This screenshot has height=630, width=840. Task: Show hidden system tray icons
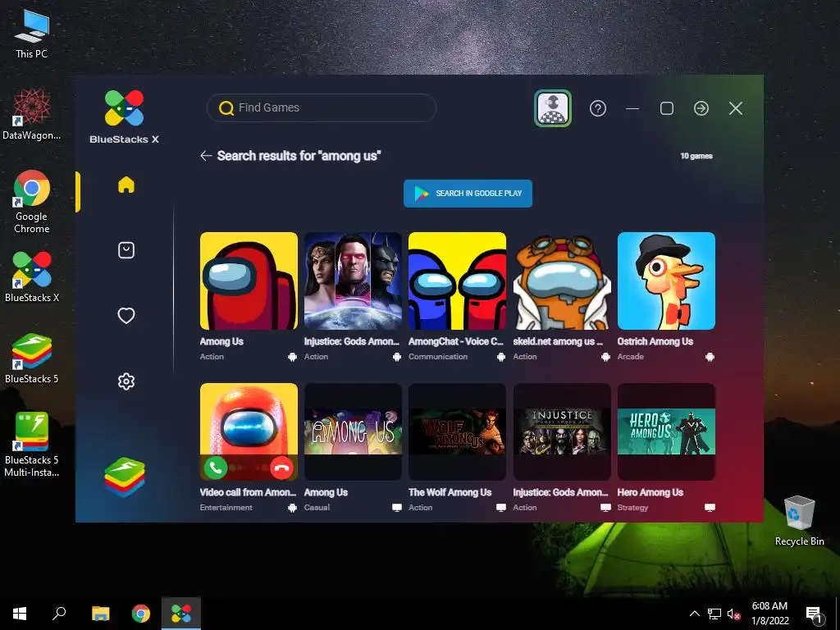click(x=694, y=614)
